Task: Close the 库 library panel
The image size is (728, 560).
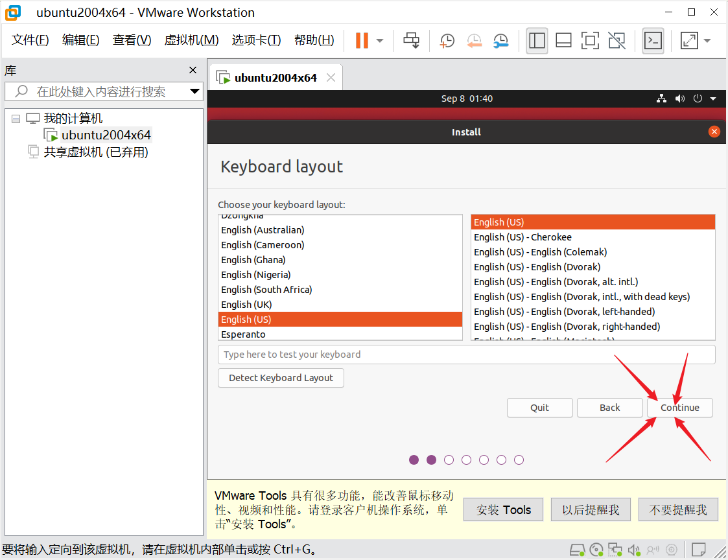Action: tap(193, 70)
